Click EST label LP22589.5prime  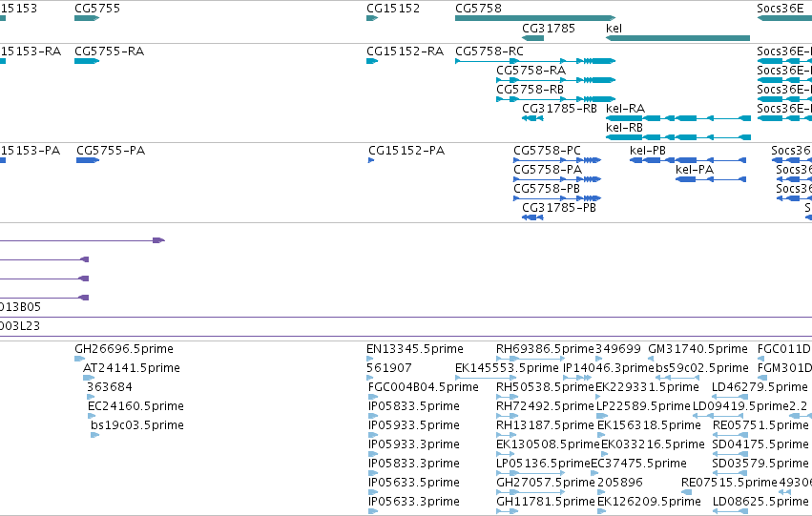(644, 406)
